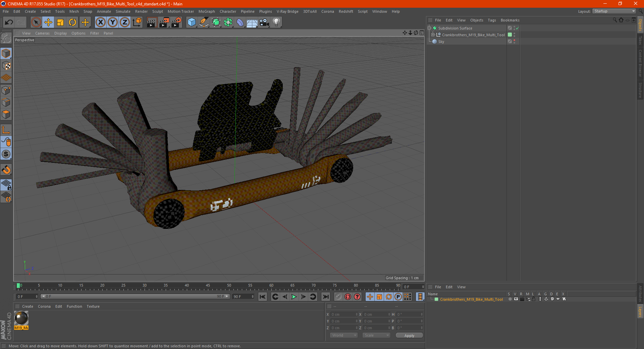Toggle Autokeying
644x349 pixels.
click(x=348, y=297)
